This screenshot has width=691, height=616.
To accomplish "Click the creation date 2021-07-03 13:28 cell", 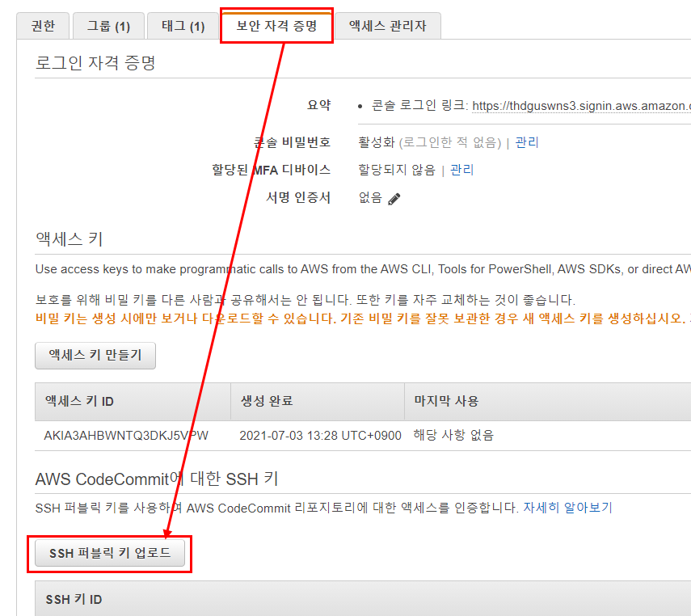I will click(x=320, y=436).
